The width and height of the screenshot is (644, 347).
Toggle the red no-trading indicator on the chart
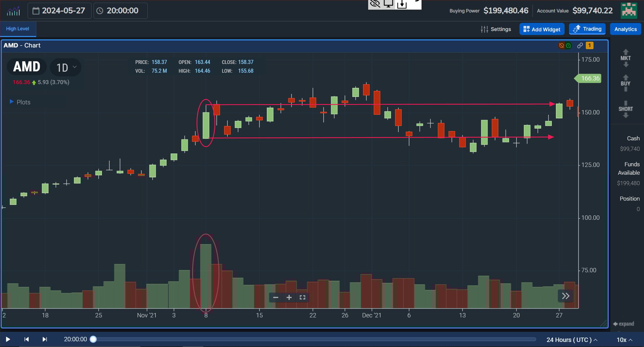click(561, 45)
